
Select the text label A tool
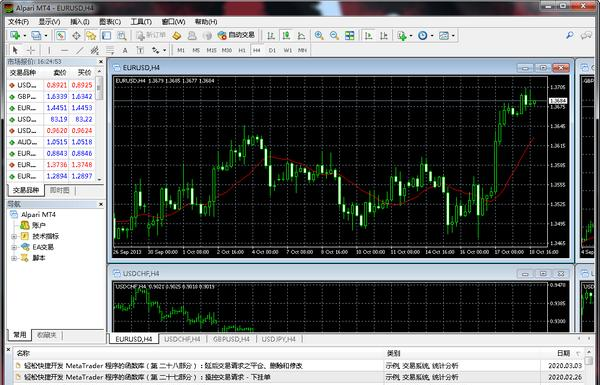[125, 50]
